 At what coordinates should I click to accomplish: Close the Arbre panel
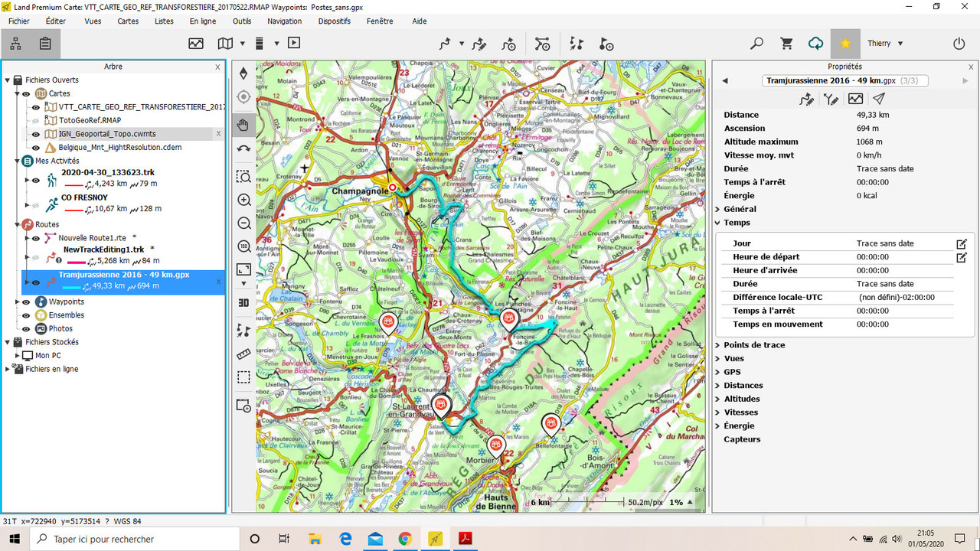pos(217,67)
